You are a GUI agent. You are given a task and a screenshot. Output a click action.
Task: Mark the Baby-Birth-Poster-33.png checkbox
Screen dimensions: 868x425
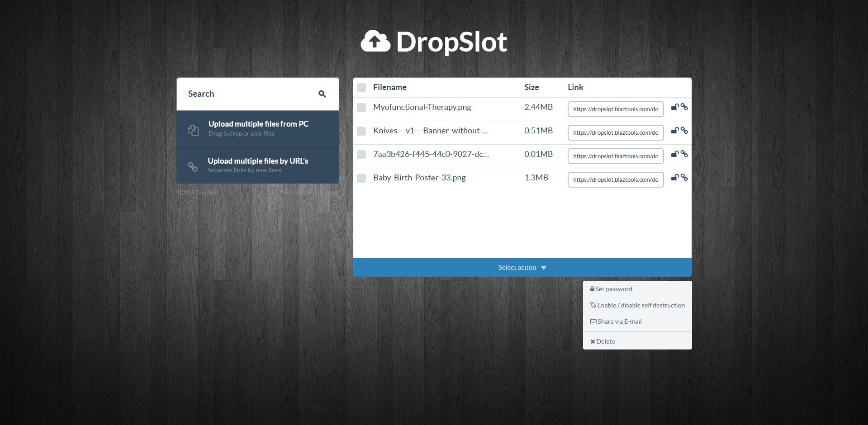click(361, 178)
